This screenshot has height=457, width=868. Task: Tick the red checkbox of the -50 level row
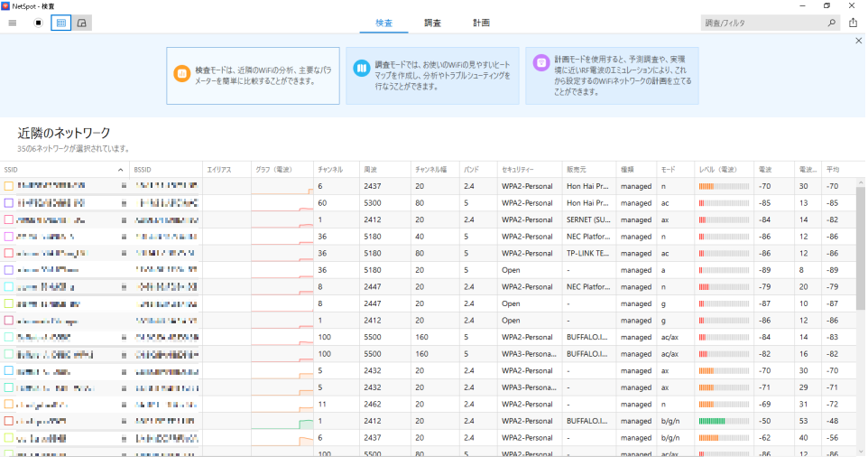point(9,421)
